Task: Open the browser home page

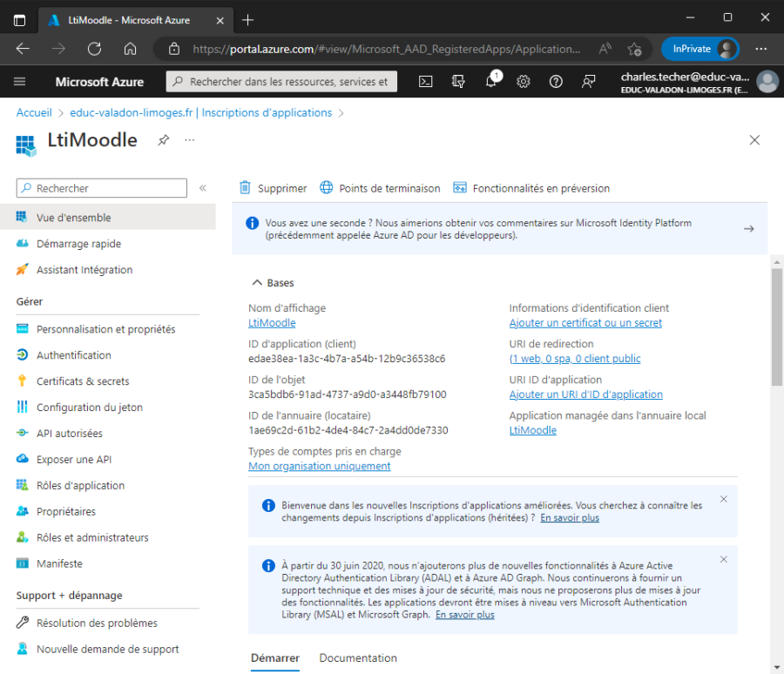Action: 130,49
